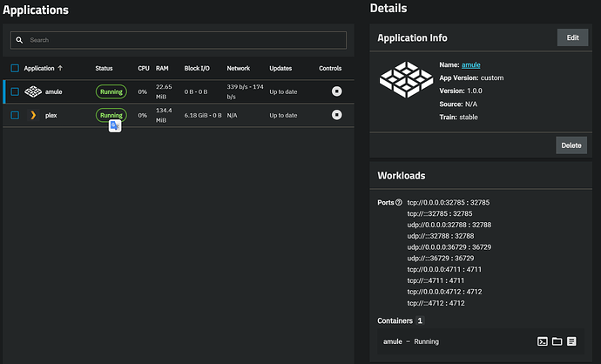Click amule RAM value 22.65 MiB
Screen dimensions: 601x364
click(x=164, y=91)
